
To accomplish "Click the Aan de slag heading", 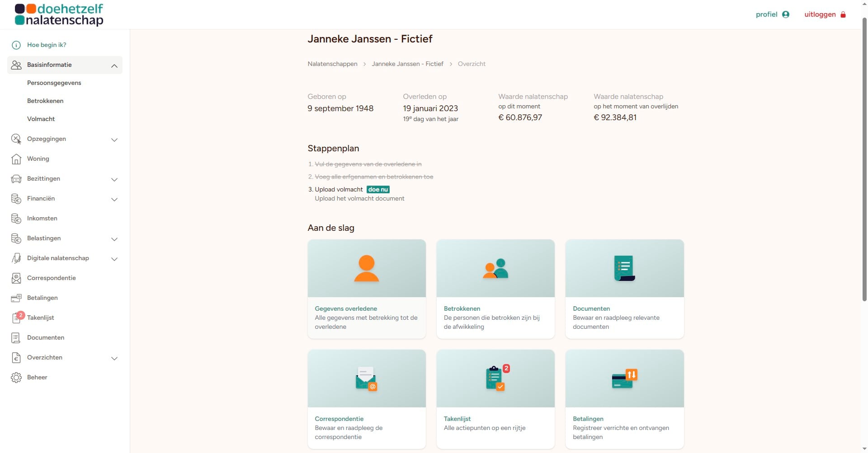I will pyautogui.click(x=331, y=228).
